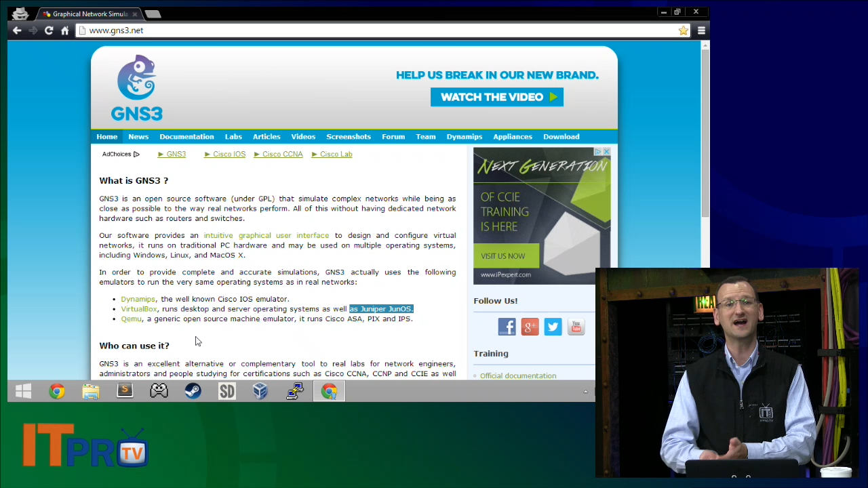Click VISIT US NOW in the ad
868x488 pixels.
click(x=506, y=256)
